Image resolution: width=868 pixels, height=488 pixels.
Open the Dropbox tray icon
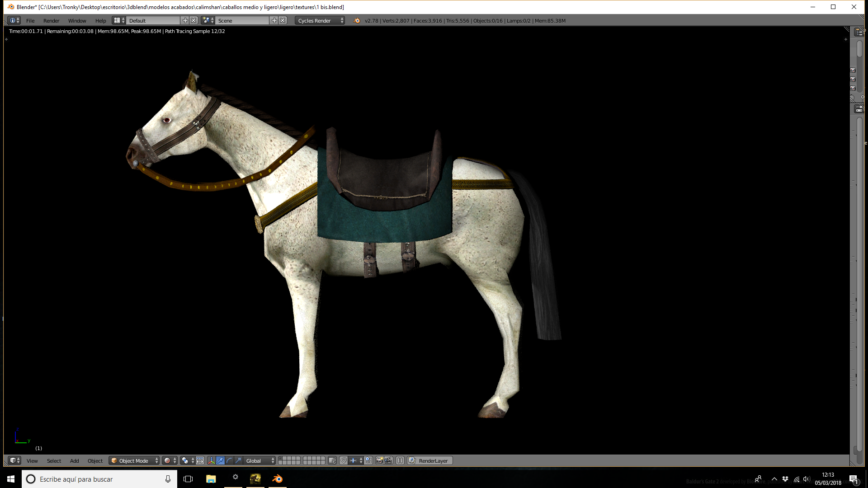tap(785, 479)
